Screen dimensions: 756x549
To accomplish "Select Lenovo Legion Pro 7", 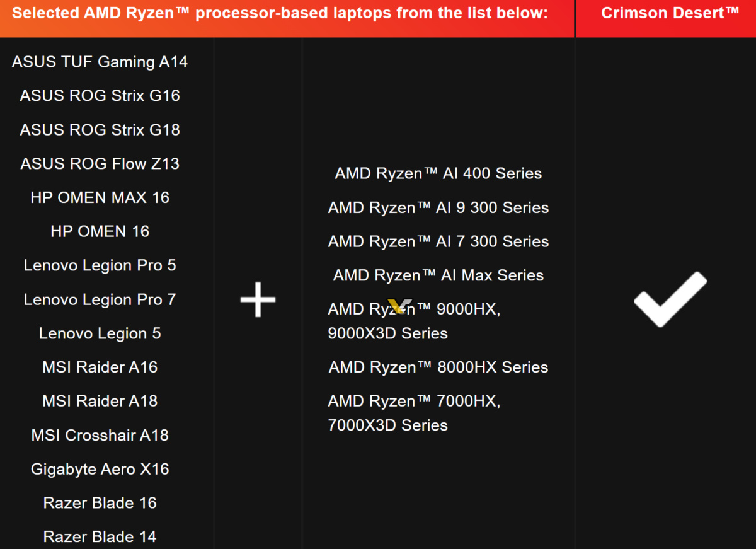I will [100, 299].
